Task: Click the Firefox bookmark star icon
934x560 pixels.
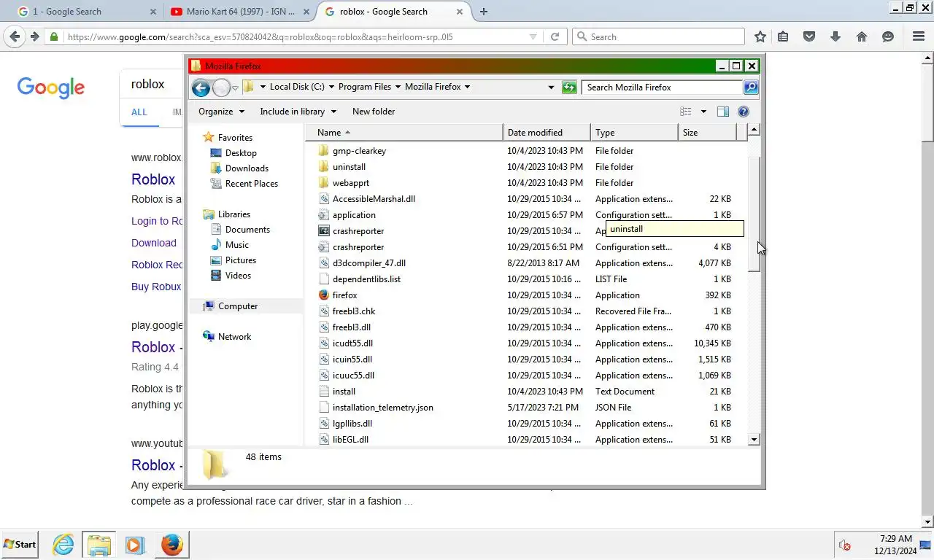Action: click(760, 36)
